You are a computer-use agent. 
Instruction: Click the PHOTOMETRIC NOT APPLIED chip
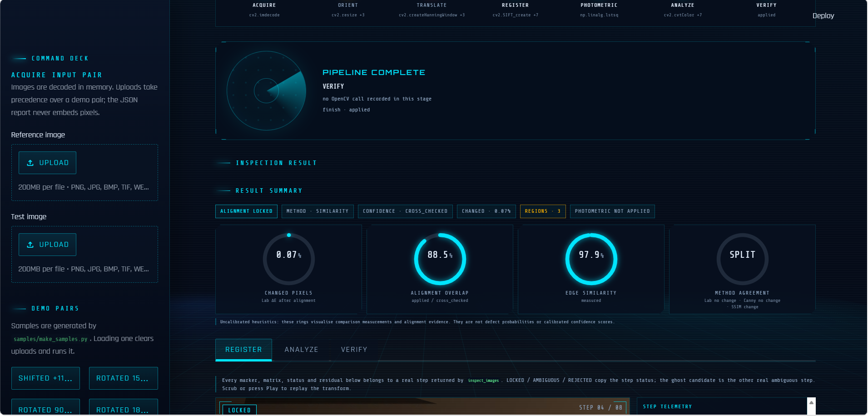pos(612,211)
